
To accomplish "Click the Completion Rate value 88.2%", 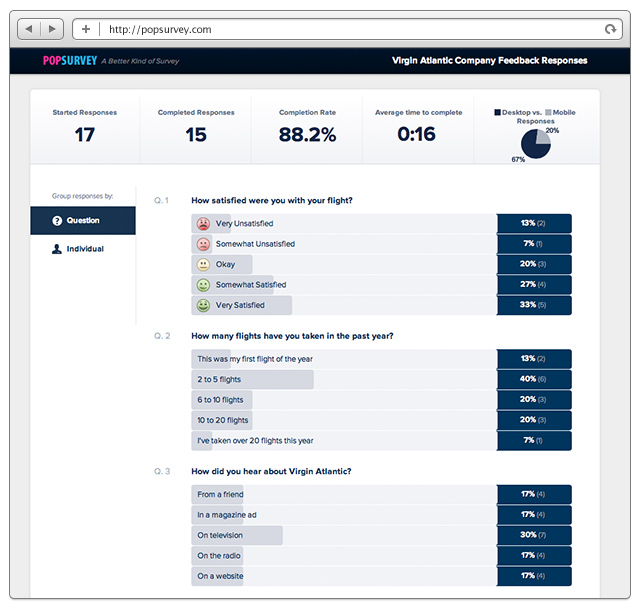I will click(307, 135).
